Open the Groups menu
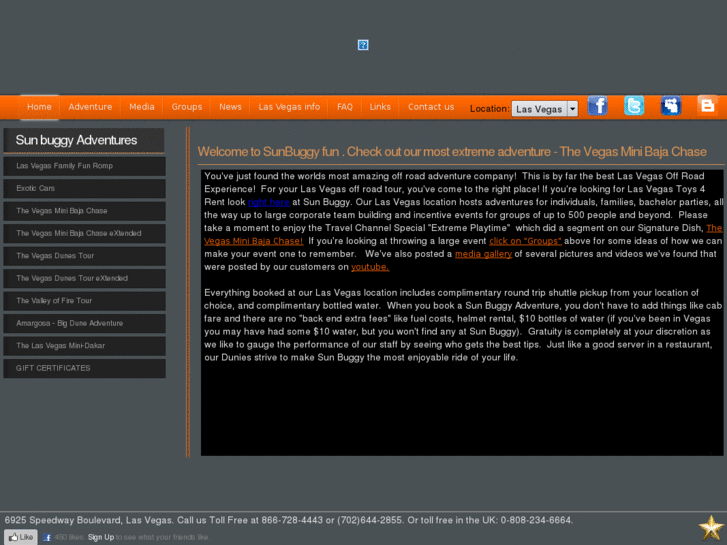This screenshot has width=727, height=545. 187,107
